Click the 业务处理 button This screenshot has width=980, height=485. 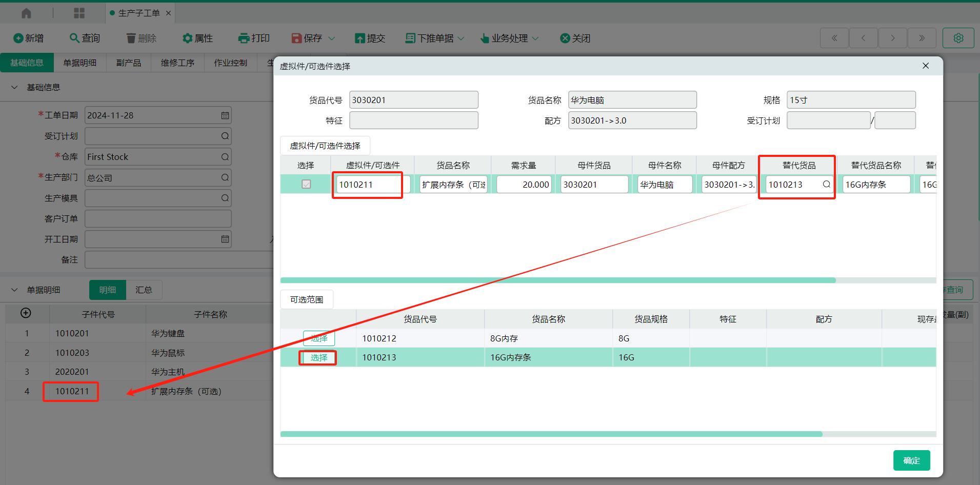click(504, 38)
